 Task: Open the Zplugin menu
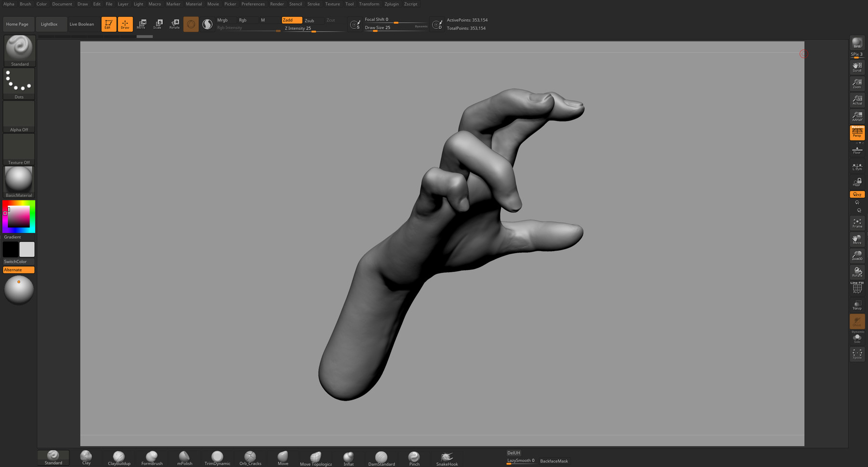pyautogui.click(x=391, y=4)
